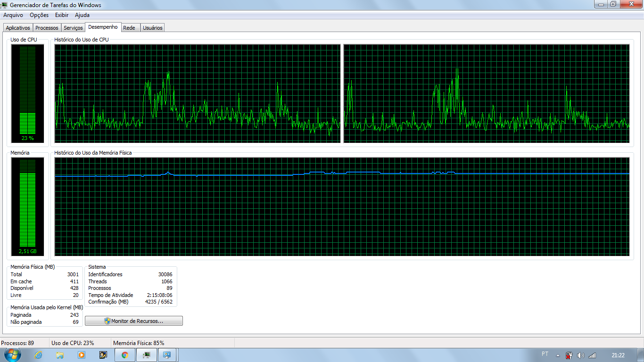Viewport: 644px width, 362px height.
Task: Click the Identificadores value 30086
Action: [x=165, y=274]
